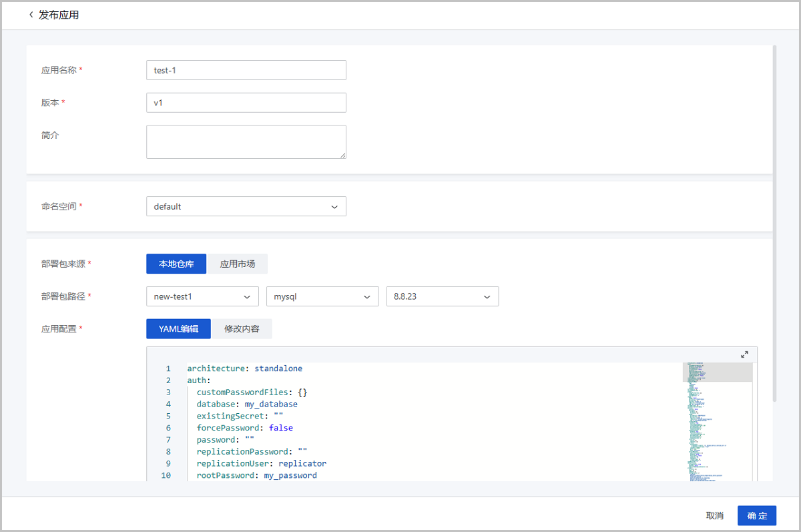Click the code minimap preview

pos(717,421)
